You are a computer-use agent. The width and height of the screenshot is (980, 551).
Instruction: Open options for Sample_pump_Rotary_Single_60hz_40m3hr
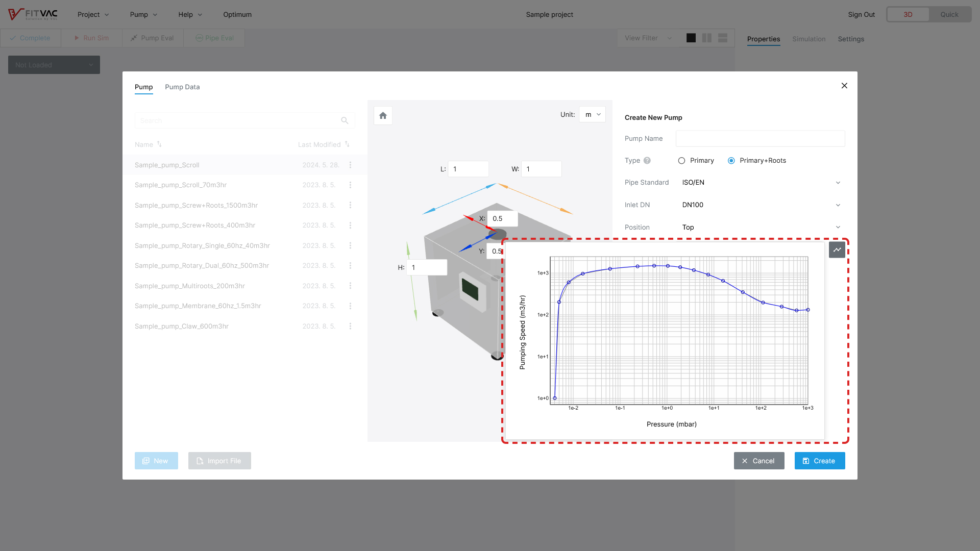point(350,245)
